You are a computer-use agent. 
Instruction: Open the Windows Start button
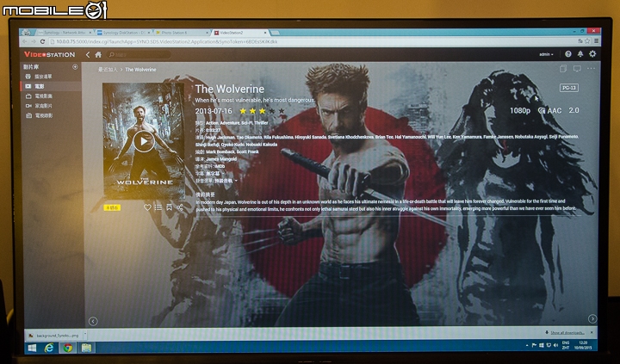(32, 348)
